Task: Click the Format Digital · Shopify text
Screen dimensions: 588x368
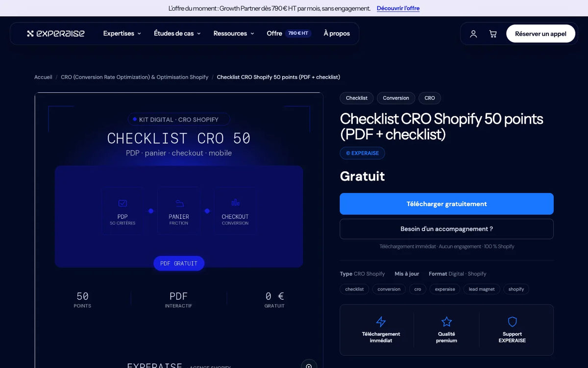Action: point(458,274)
